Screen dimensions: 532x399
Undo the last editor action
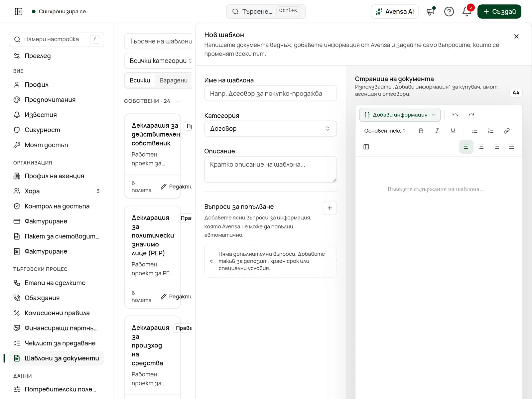click(x=455, y=115)
